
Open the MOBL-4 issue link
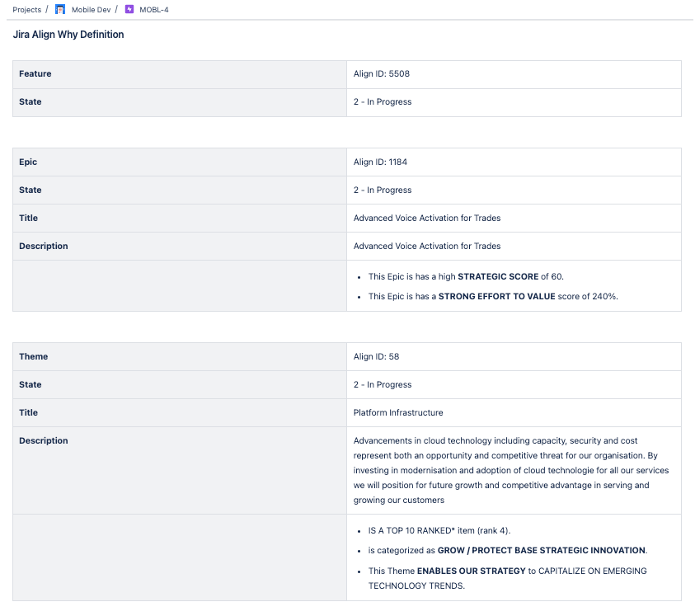coord(154,10)
